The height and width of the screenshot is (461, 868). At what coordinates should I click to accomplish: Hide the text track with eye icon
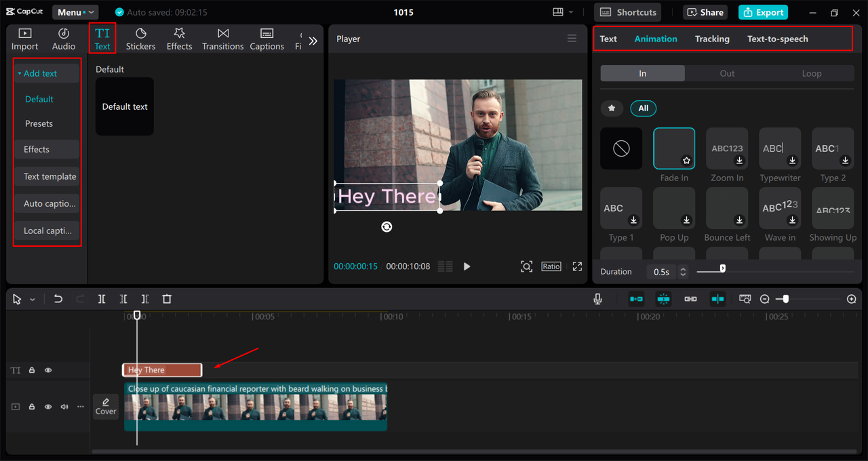48,370
